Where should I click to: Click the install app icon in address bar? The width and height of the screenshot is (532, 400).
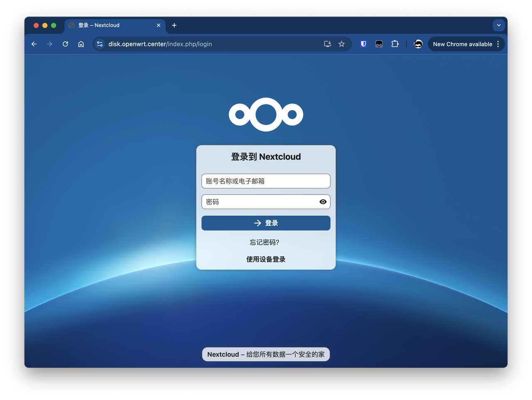[328, 44]
